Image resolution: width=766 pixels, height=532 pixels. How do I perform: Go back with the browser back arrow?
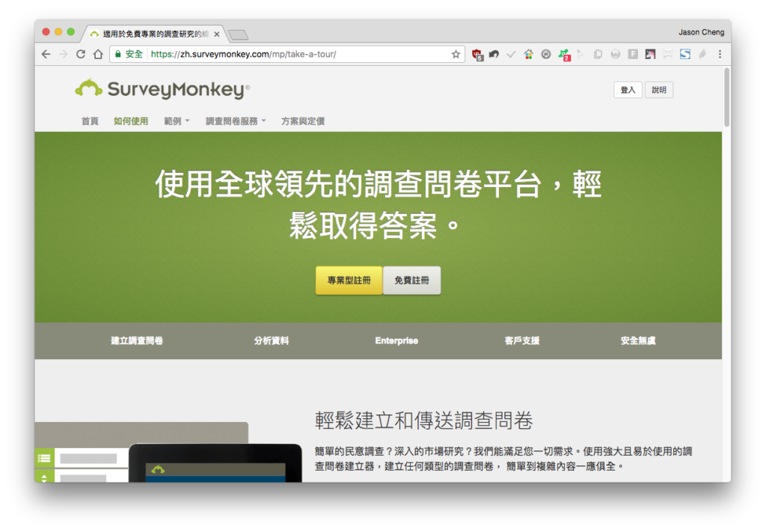(x=46, y=54)
